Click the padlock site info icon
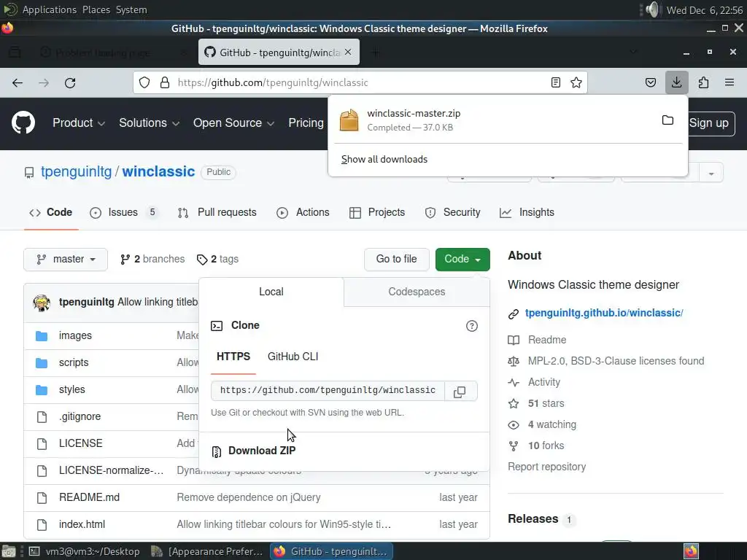The image size is (747, 560). [165, 83]
